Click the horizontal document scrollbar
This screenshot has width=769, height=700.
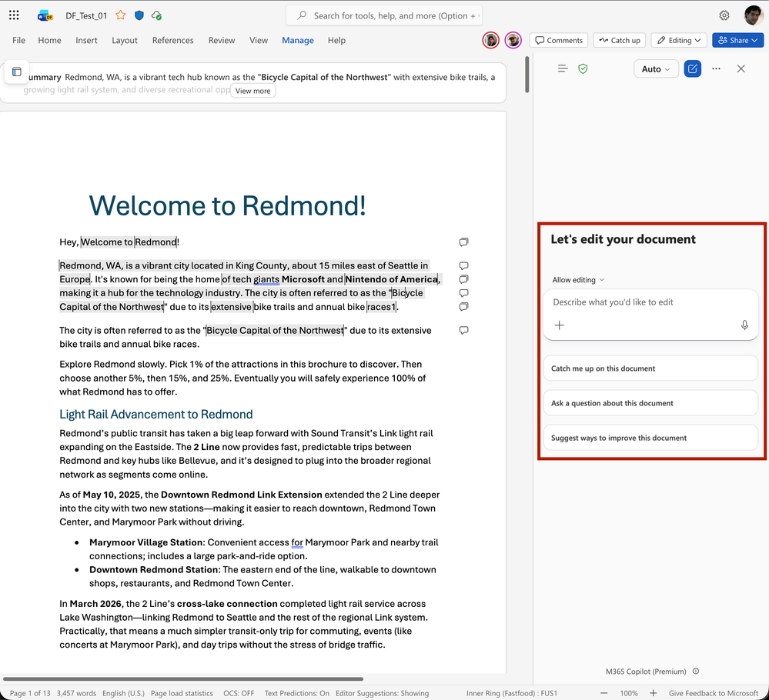pos(183,679)
